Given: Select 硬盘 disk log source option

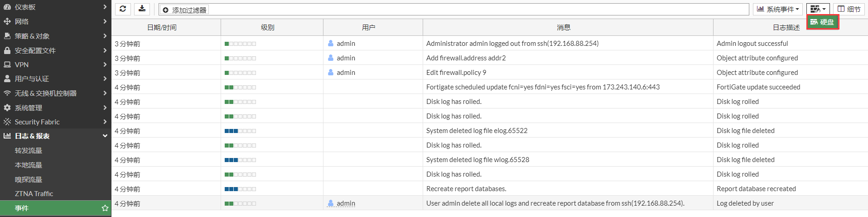Looking at the screenshot, I should (x=822, y=22).
